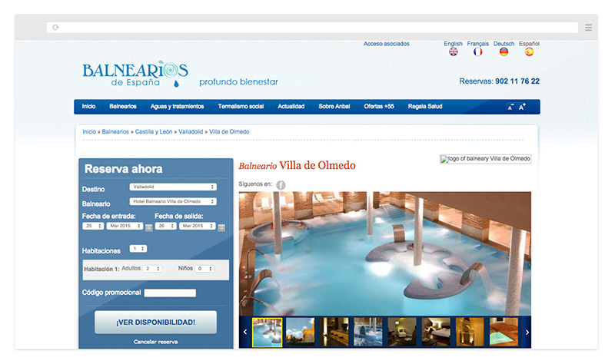
Task: Show next gallery thumbnails with right arrow
Action: click(x=527, y=333)
